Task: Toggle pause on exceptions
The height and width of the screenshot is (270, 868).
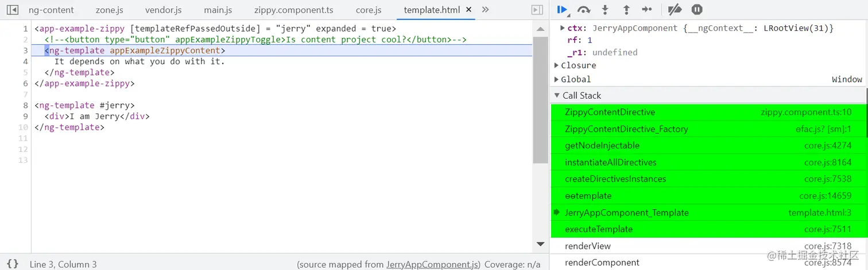Action: [697, 9]
